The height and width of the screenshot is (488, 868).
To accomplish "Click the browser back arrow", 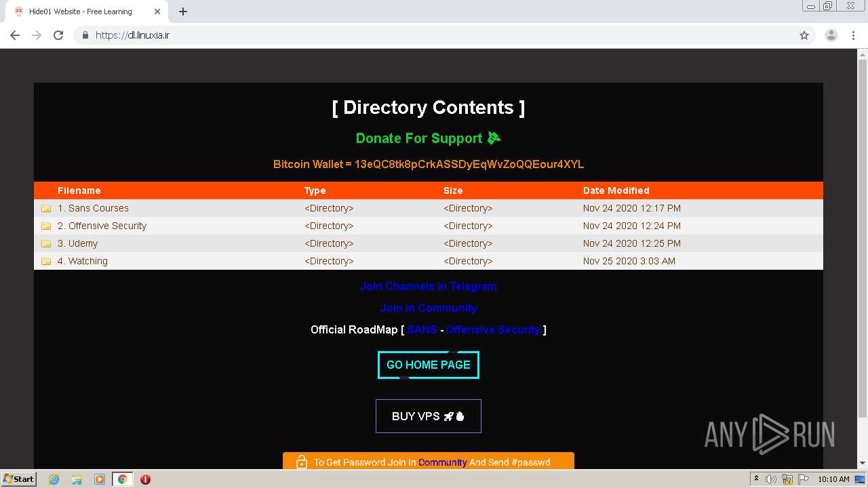I will [x=15, y=35].
